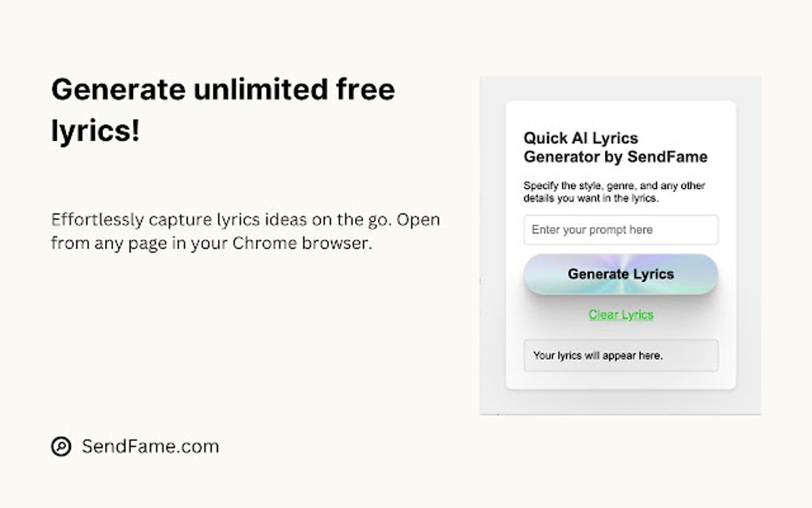Focus the 'Enter your prompt here' field
Screen dimensions: 812x508
click(x=620, y=230)
